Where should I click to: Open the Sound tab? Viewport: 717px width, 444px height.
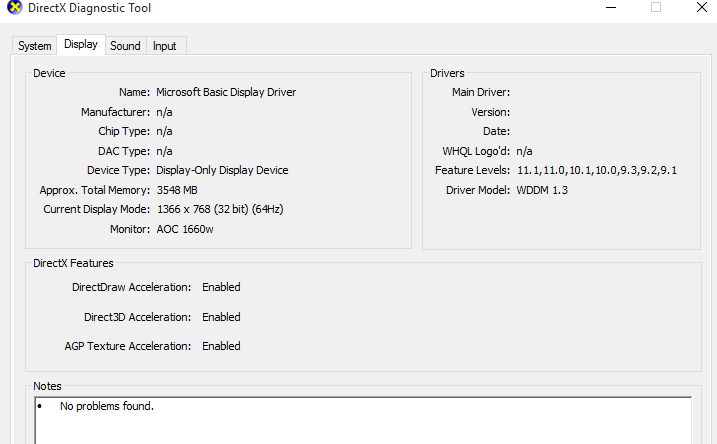tap(125, 46)
